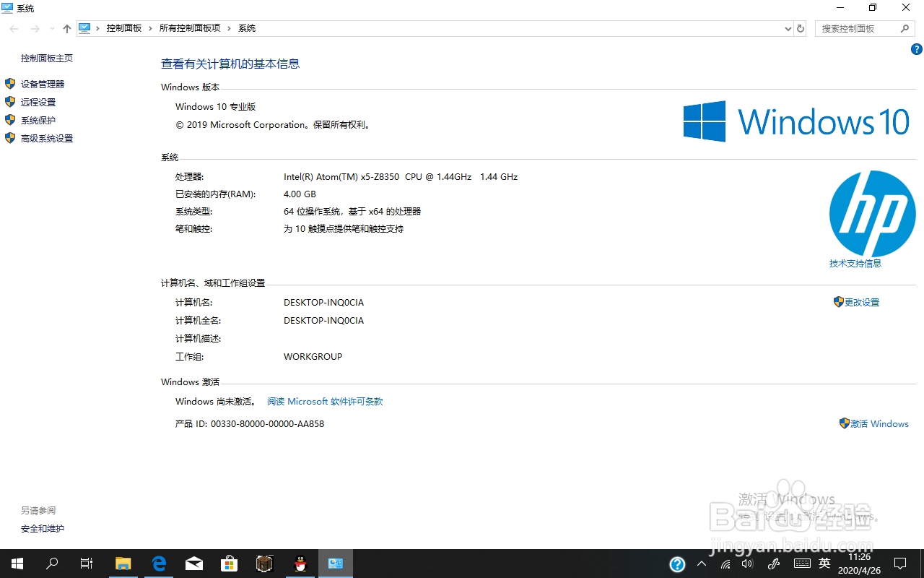Viewport: 924px width, 578px height.
Task: Open the Windows Start menu
Action: (17, 564)
